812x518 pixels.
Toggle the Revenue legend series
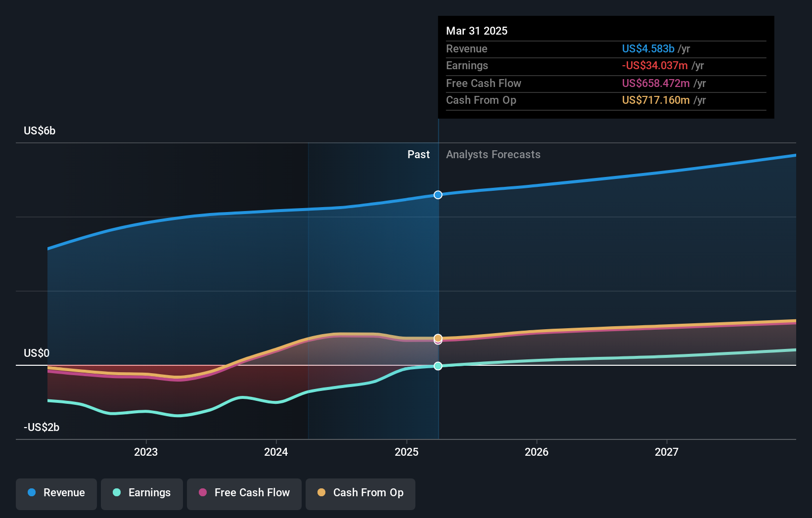click(x=56, y=494)
